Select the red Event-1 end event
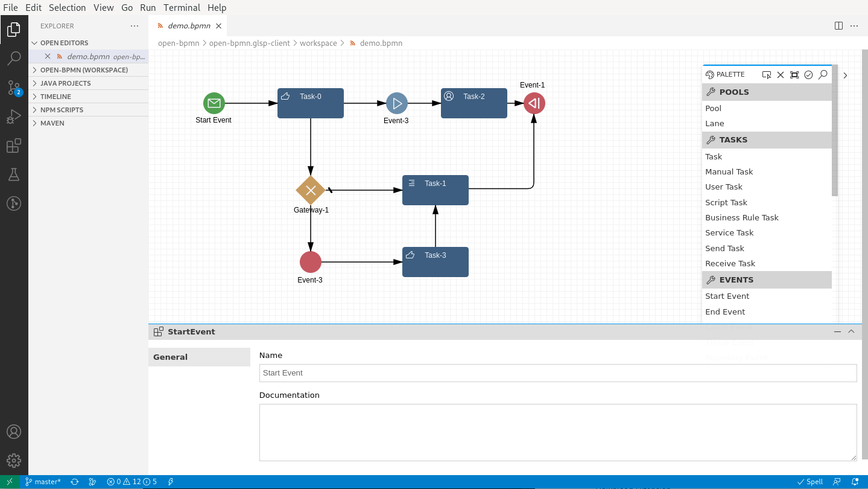 click(534, 103)
